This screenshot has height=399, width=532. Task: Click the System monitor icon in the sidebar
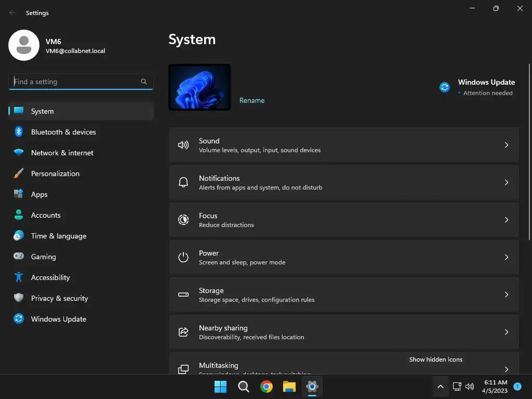click(19, 111)
